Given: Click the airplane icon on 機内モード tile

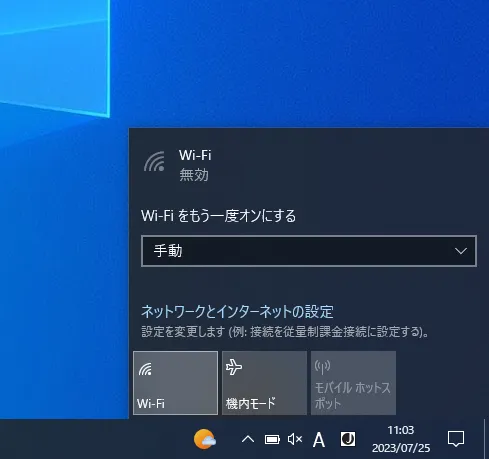Looking at the screenshot, I should pos(234,367).
